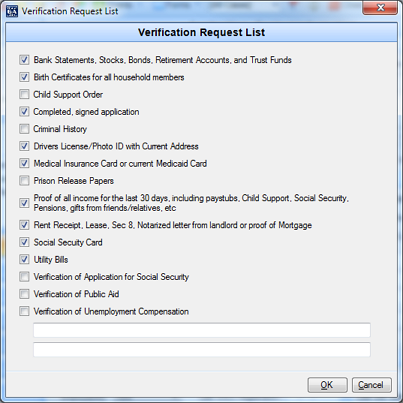Enable Verification of Public Aid

point(24,294)
